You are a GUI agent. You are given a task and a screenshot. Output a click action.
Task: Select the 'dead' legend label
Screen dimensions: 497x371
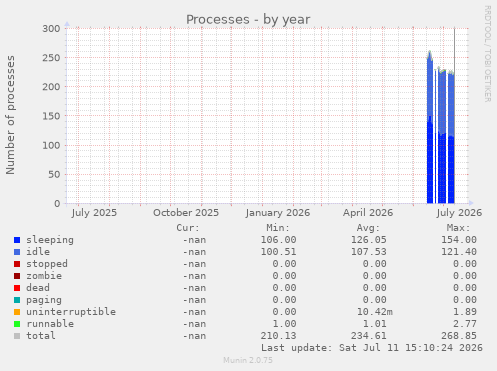[x=38, y=288]
